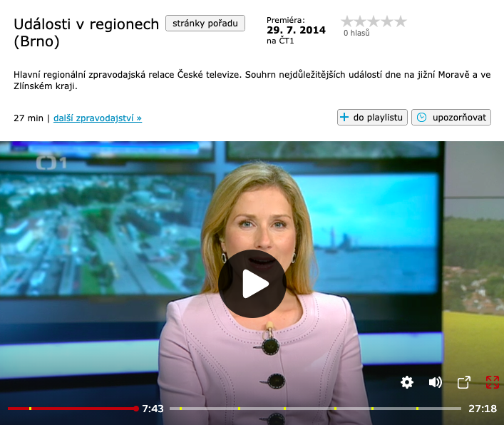Add show with 'do playlistu' button
This screenshot has height=425, width=504.
[x=372, y=118]
